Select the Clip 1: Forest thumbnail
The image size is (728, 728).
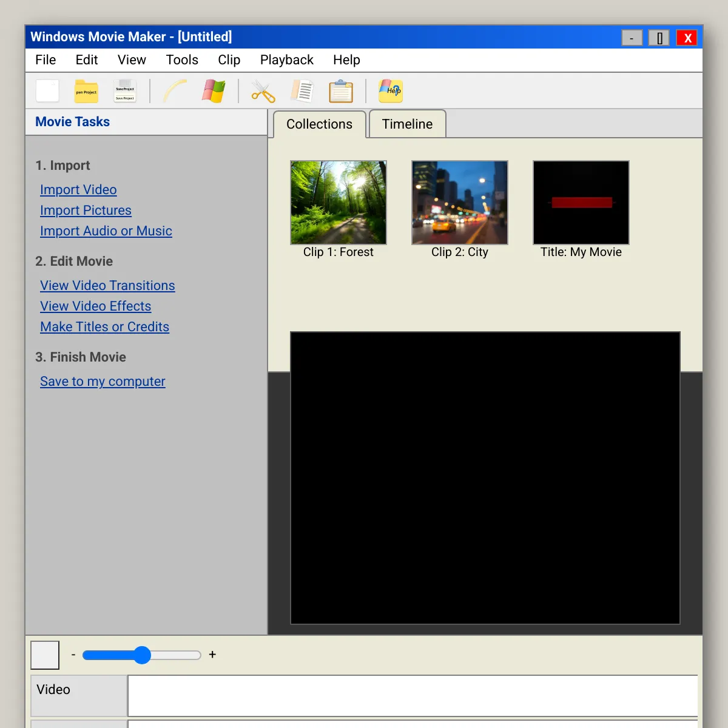point(339,203)
